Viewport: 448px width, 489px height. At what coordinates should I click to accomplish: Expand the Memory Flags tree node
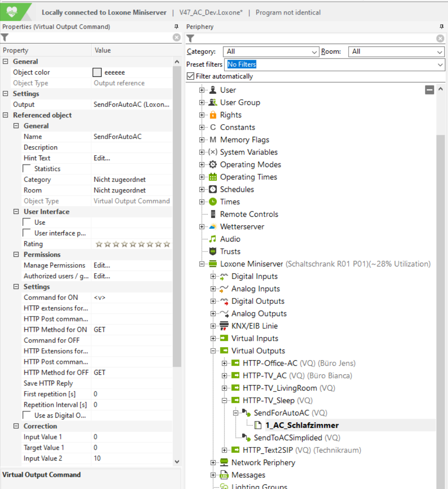pos(202,140)
